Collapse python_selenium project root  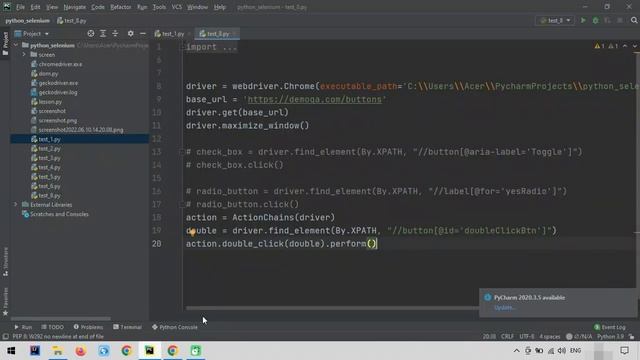coord(16,45)
